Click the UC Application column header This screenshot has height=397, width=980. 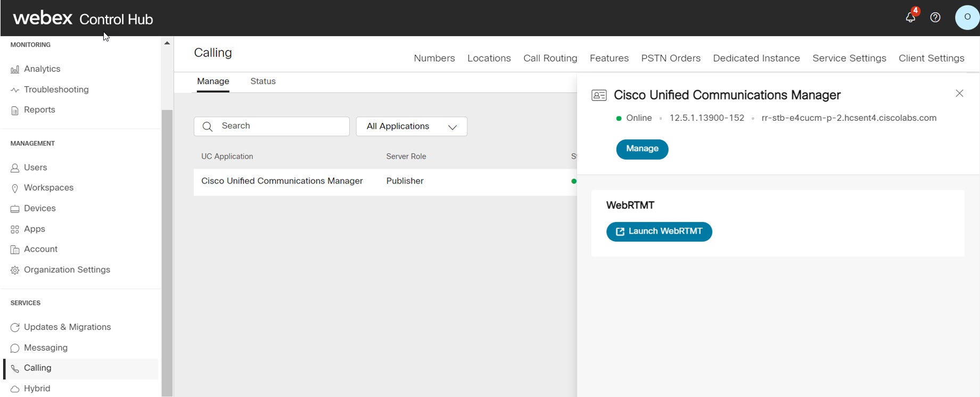pyautogui.click(x=227, y=156)
